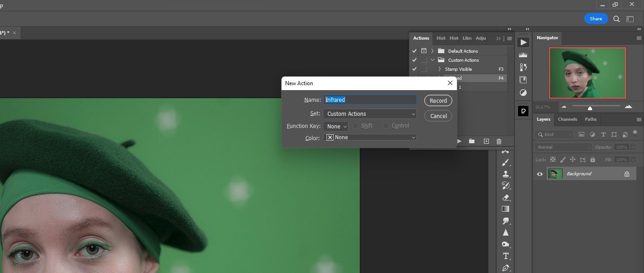Check the Shift checkbox in New Action
This screenshot has height=273, width=644.
(355, 126)
